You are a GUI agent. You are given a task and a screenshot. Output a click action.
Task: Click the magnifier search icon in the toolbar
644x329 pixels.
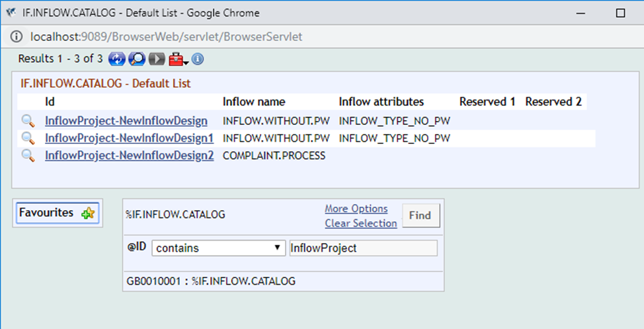tap(136, 59)
